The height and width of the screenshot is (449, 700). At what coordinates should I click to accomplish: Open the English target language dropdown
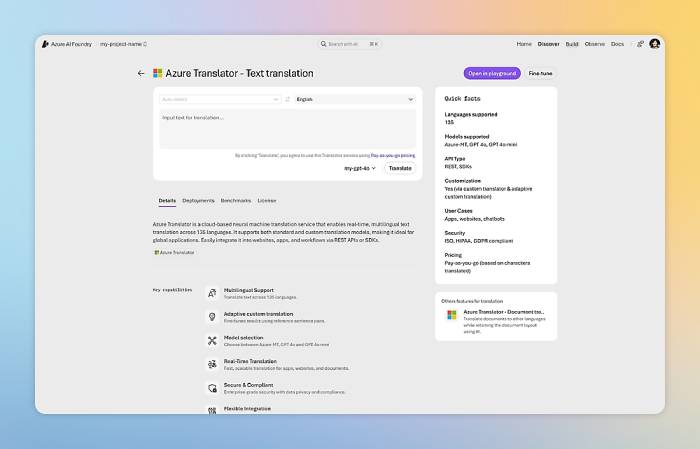coord(355,99)
